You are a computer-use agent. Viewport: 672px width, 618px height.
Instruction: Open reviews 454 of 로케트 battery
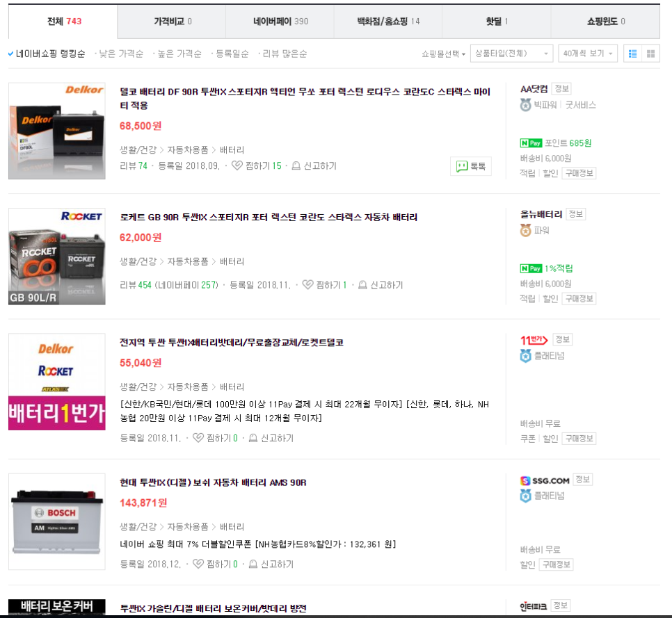tap(136, 285)
